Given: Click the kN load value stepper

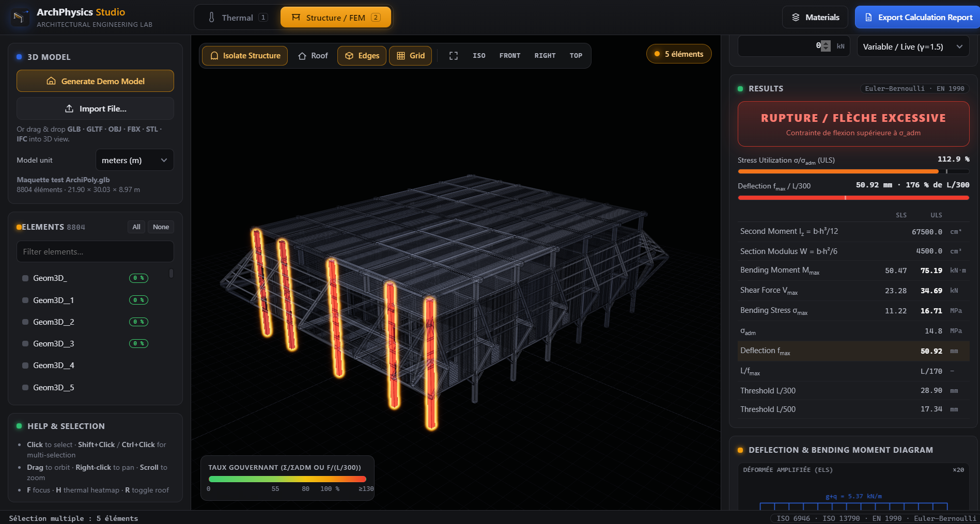Looking at the screenshot, I should [x=826, y=46].
